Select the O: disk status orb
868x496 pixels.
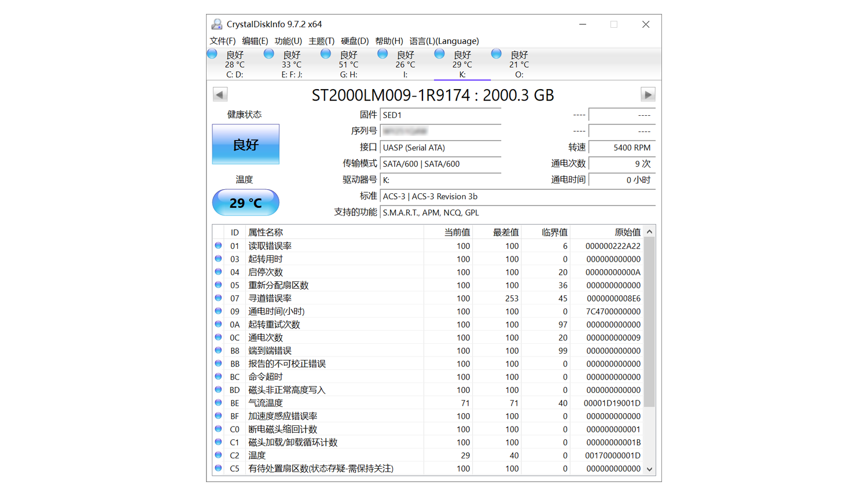click(496, 54)
